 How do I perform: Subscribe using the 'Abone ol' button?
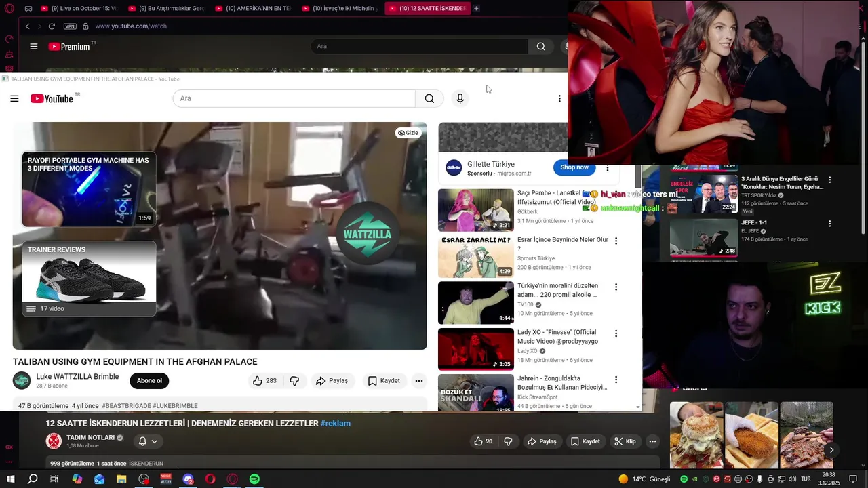pyautogui.click(x=149, y=381)
